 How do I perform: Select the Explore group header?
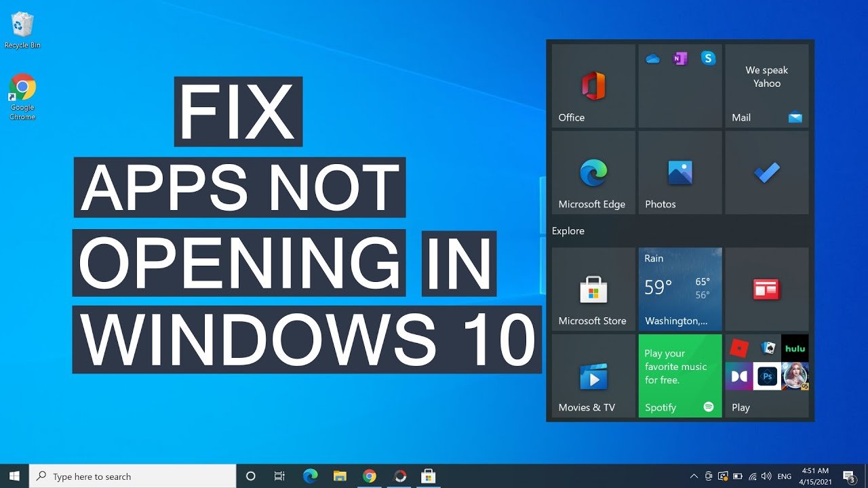pyautogui.click(x=568, y=231)
